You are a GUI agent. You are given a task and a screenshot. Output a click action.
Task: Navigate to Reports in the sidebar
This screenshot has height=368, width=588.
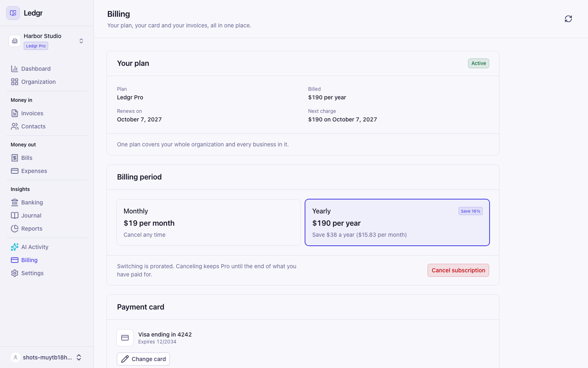point(47,229)
